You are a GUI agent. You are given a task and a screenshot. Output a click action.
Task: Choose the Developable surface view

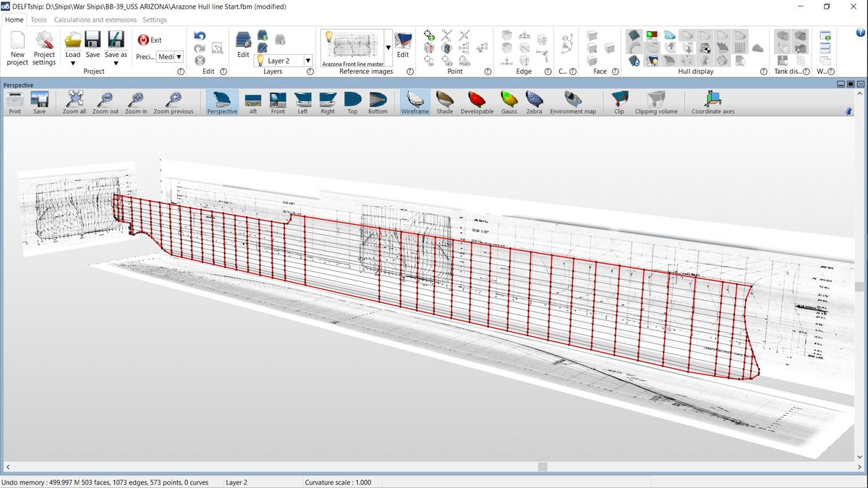(x=477, y=103)
